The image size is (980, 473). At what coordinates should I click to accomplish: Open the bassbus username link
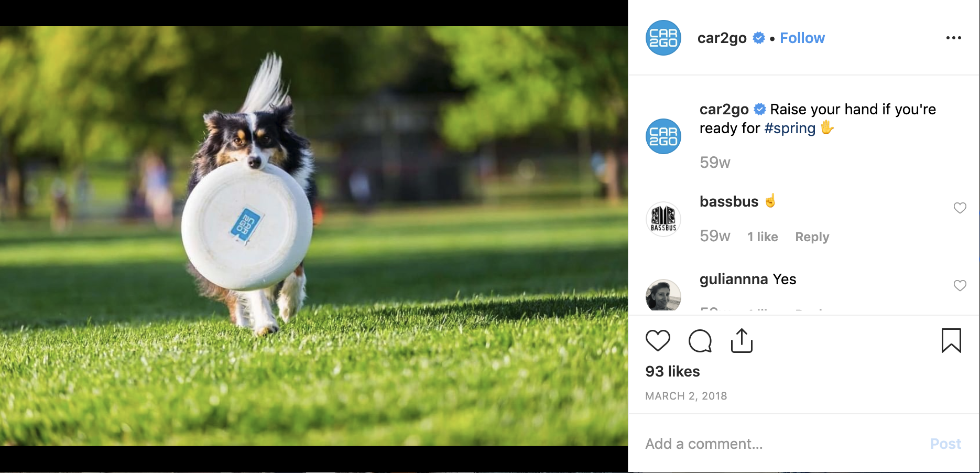point(728,201)
